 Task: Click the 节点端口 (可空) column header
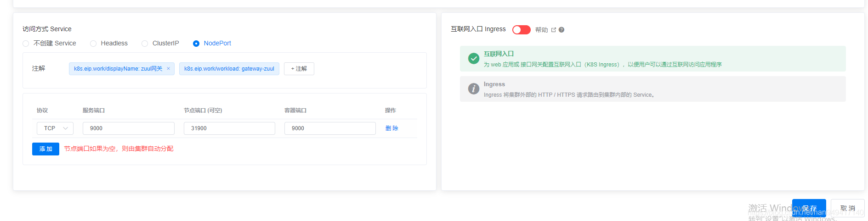pyautogui.click(x=203, y=110)
